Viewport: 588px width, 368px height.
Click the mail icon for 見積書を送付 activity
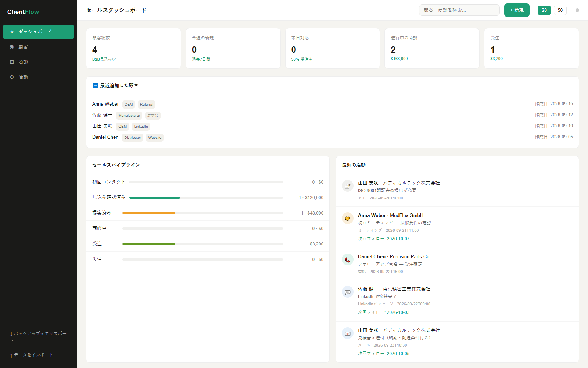348,333
